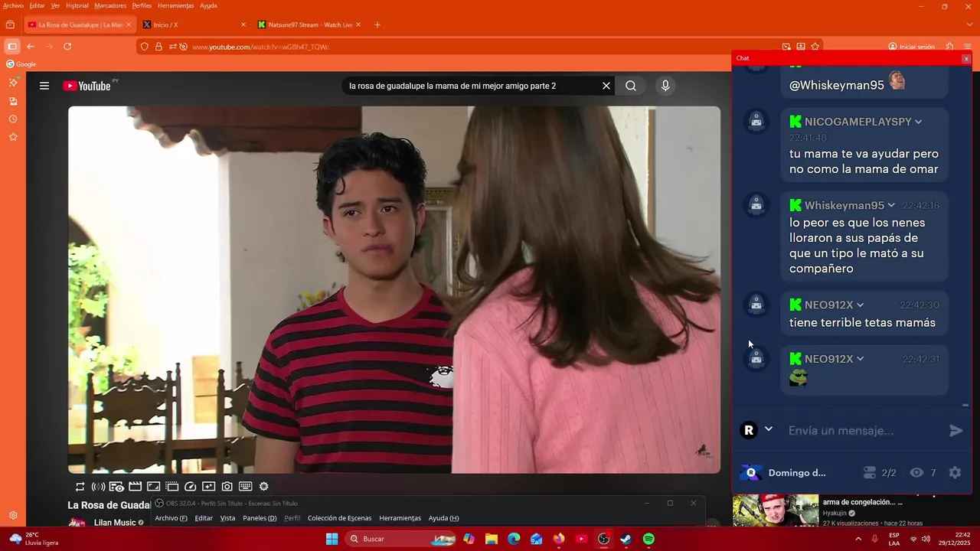
Task: Open Paneles menu in the OBS window
Action: coord(260,518)
